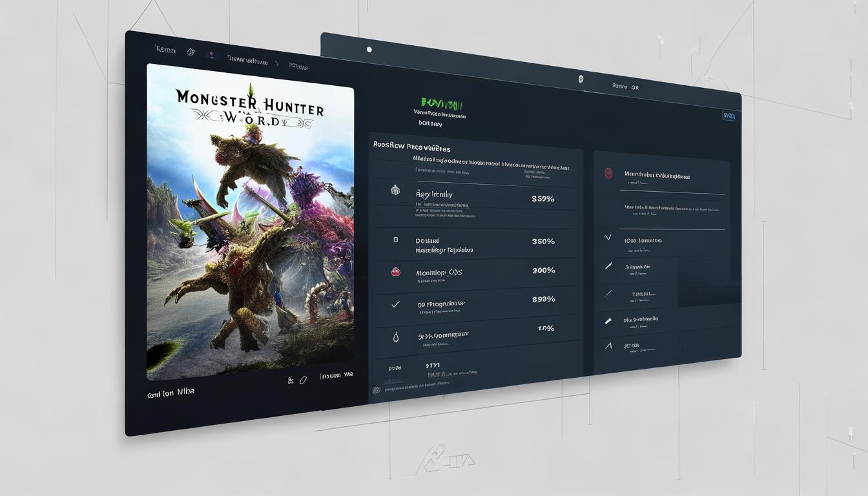The height and width of the screenshot is (496, 868).
Task: Click the checkmark beside the '100' entry in the right panel
Action: 608,238
